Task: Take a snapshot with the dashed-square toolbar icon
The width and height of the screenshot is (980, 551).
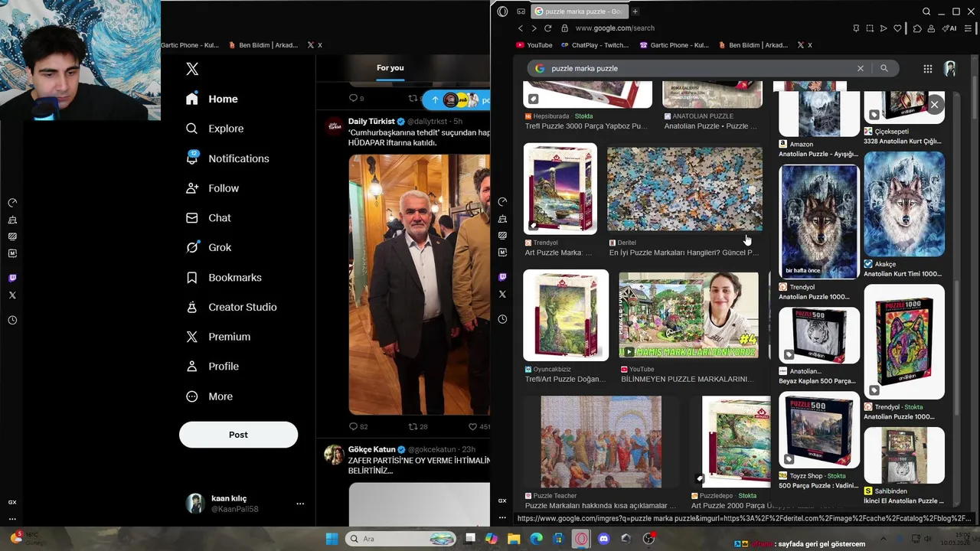Action: (870, 28)
